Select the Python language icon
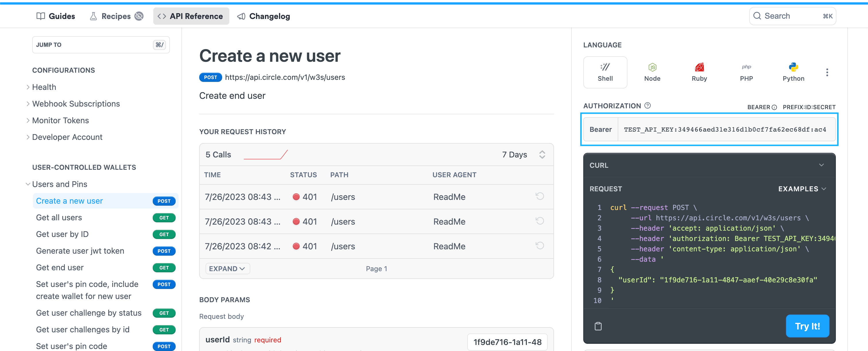 793,67
